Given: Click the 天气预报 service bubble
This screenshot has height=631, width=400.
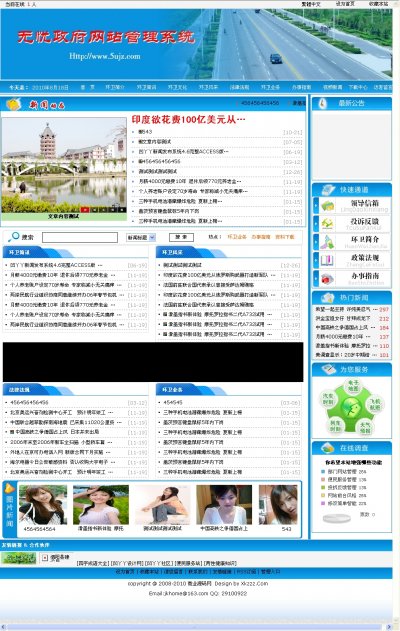Looking at the screenshot, I should click(x=365, y=427).
